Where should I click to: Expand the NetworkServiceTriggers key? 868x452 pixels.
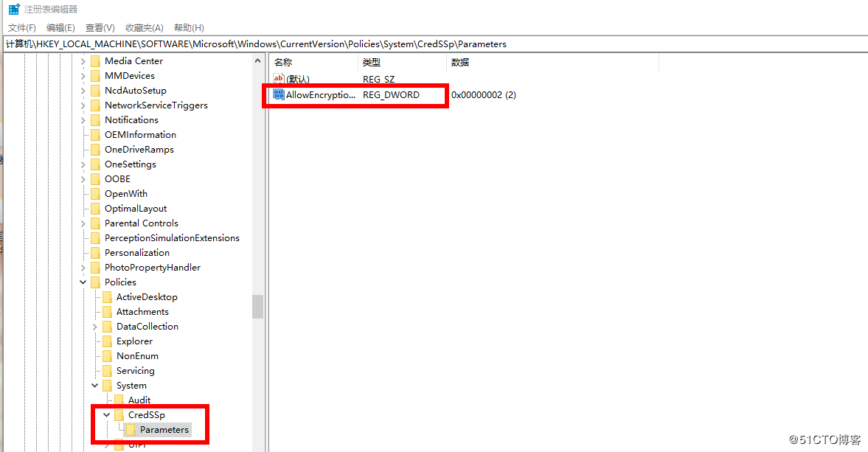pyautogui.click(x=83, y=105)
